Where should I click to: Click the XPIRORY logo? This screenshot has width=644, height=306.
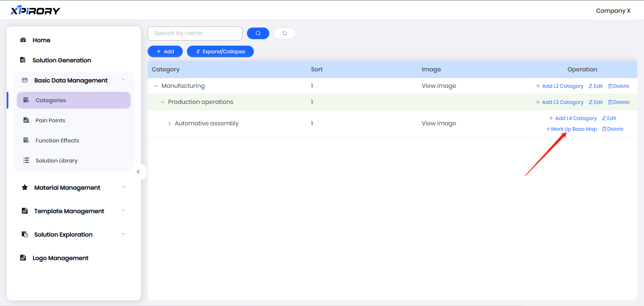point(35,11)
